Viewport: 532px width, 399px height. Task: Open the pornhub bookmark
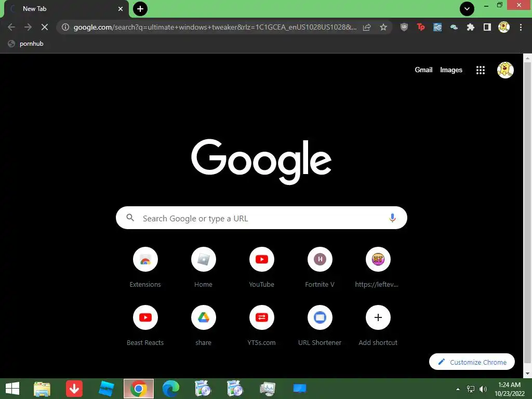26,44
